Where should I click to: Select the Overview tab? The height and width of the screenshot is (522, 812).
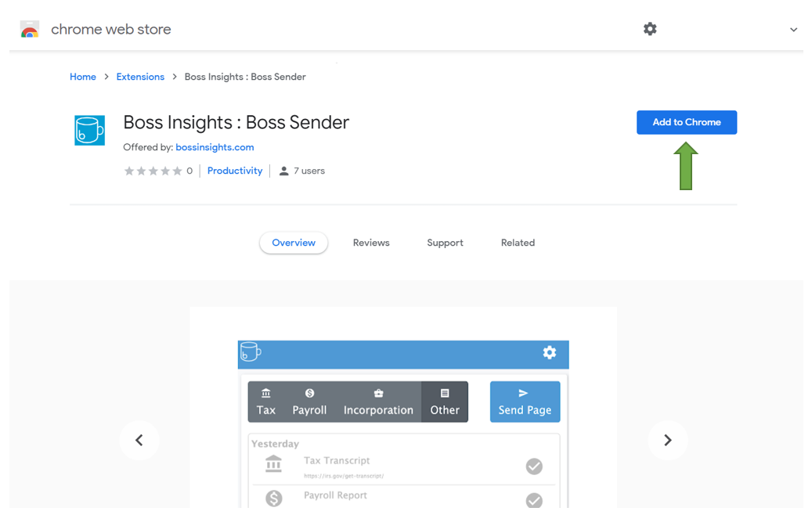[x=294, y=243]
